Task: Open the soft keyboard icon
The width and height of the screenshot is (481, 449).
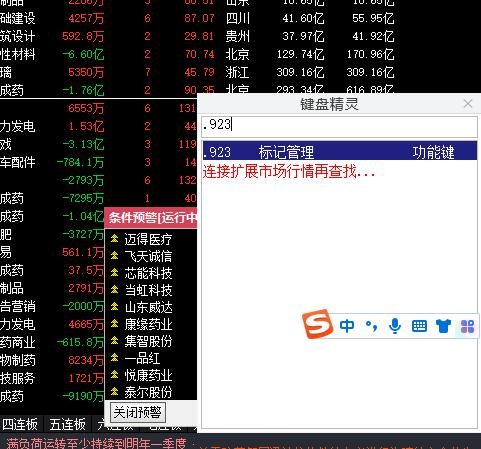Action: point(419,326)
